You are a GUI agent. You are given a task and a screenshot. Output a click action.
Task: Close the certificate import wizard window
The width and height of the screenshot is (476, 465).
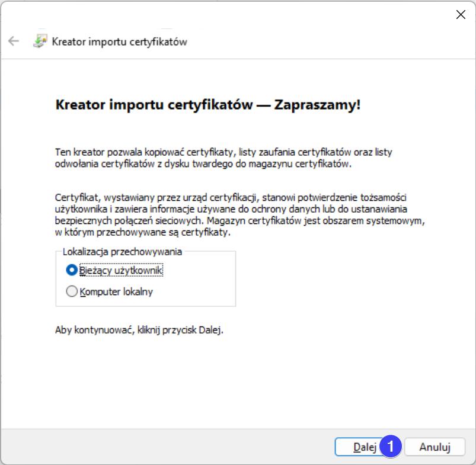pyautogui.click(x=460, y=15)
